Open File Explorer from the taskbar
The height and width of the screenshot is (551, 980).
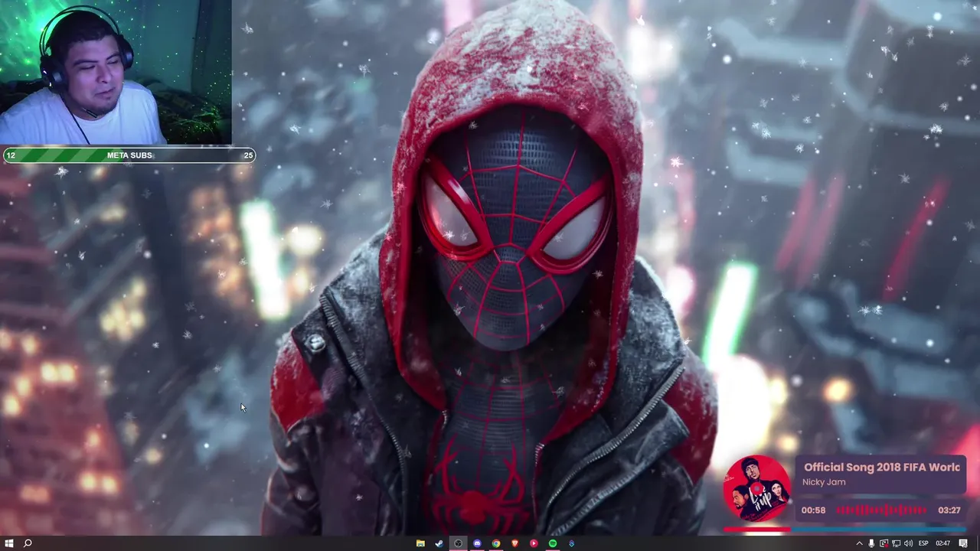(x=420, y=543)
